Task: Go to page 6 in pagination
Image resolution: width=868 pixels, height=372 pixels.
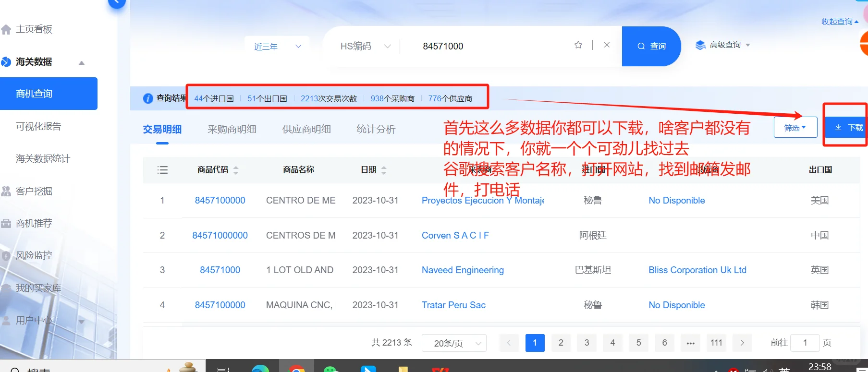Action: [664, 343]
